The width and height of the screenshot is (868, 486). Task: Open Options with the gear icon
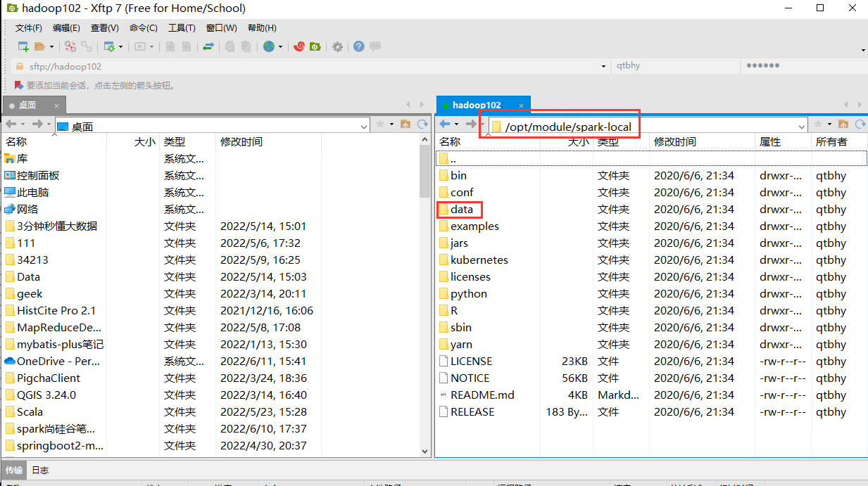pyautogui.click(x=337, y=46)
